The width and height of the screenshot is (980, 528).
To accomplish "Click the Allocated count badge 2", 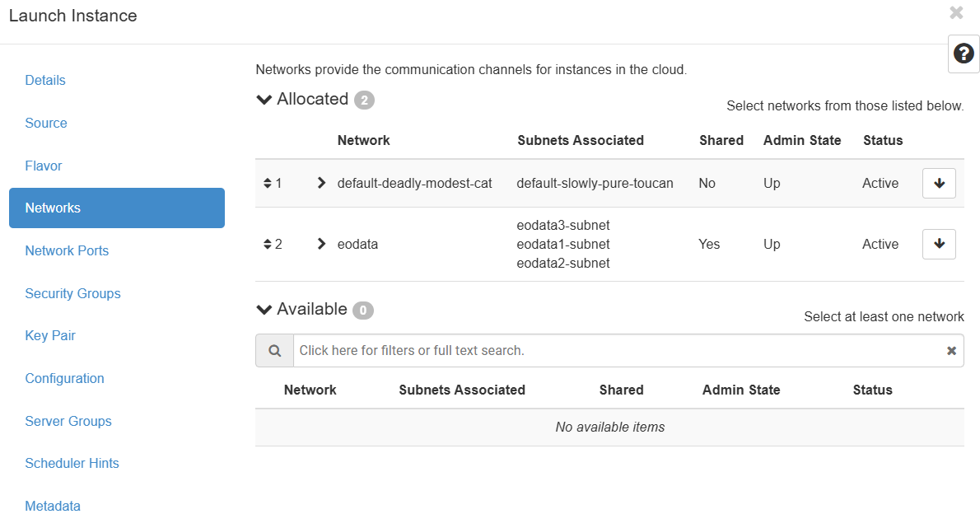I will [364, 100].
